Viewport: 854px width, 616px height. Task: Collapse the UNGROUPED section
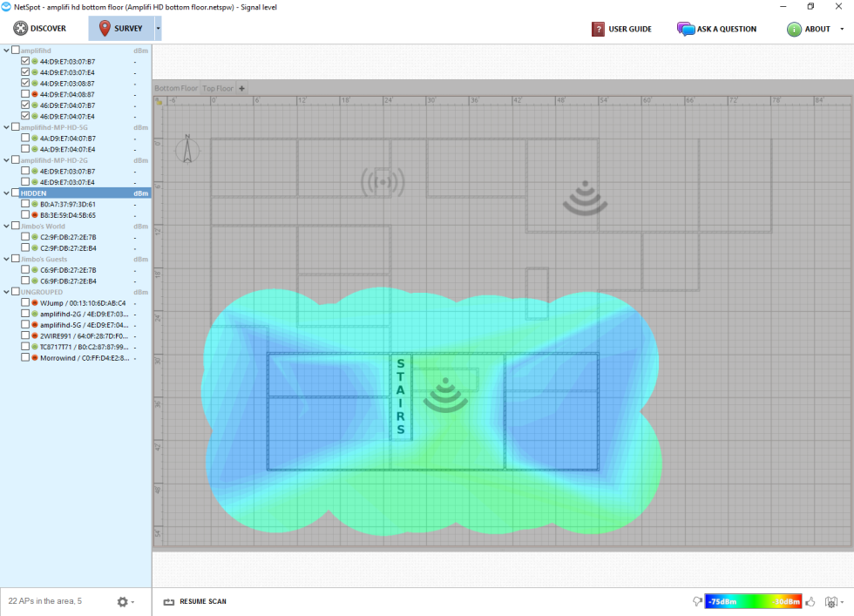(7, 292)
